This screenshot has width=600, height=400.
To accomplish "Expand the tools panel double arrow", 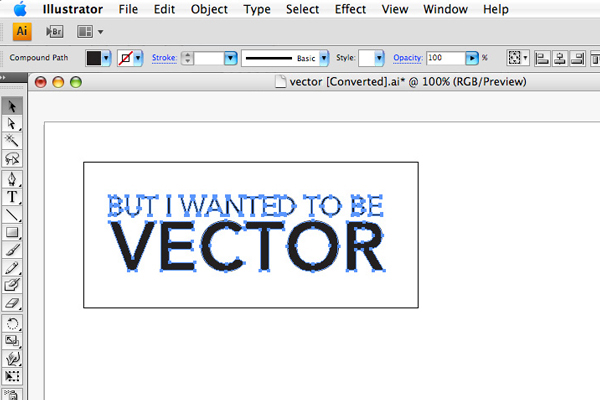I will point(4,78).
